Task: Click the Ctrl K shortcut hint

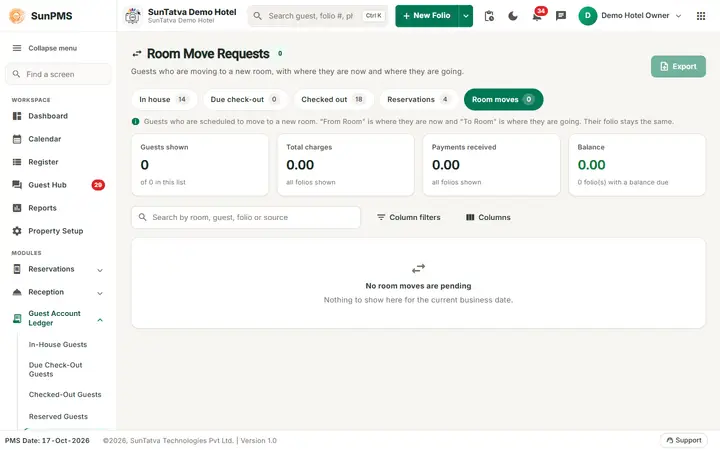Action: coord(373,16)
